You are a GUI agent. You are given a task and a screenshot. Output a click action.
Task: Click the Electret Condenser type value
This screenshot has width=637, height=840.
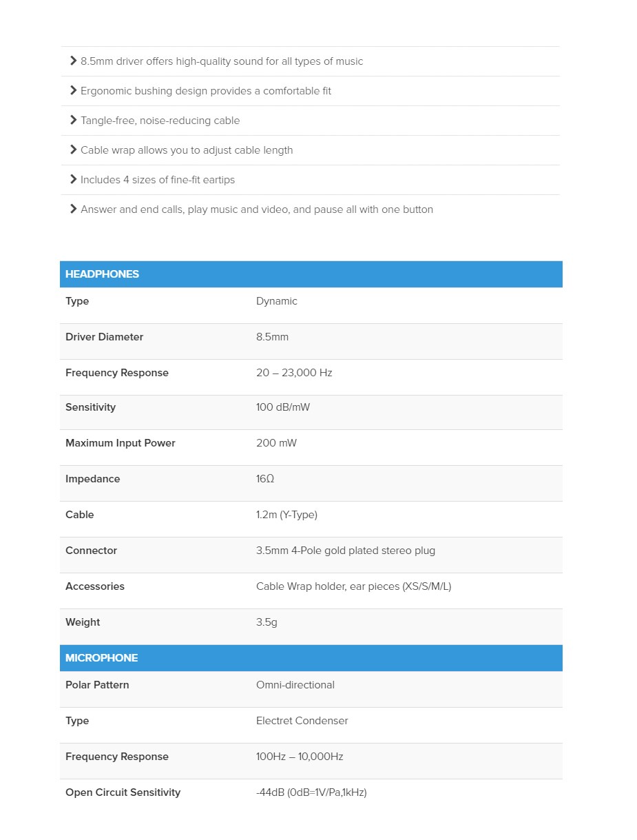[302, 721]
